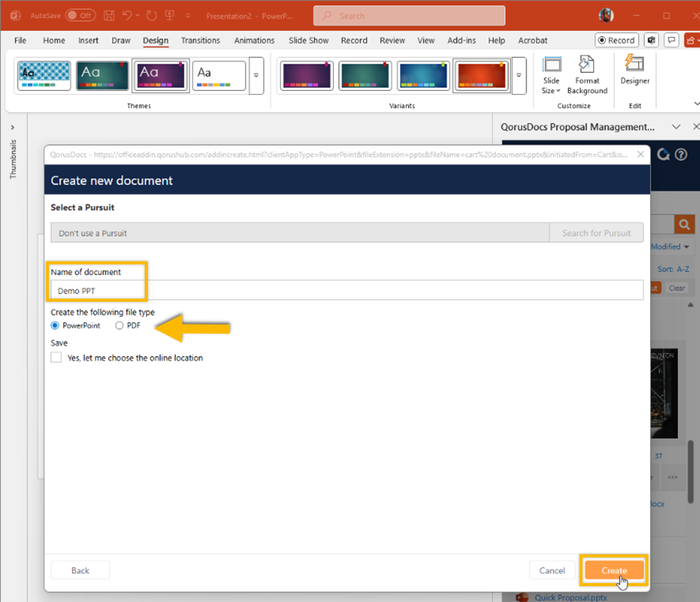Collapse the ribbon with the chevron
This screenshot has height=602, width=700.
pyautogui.click(x=696, y=104)
